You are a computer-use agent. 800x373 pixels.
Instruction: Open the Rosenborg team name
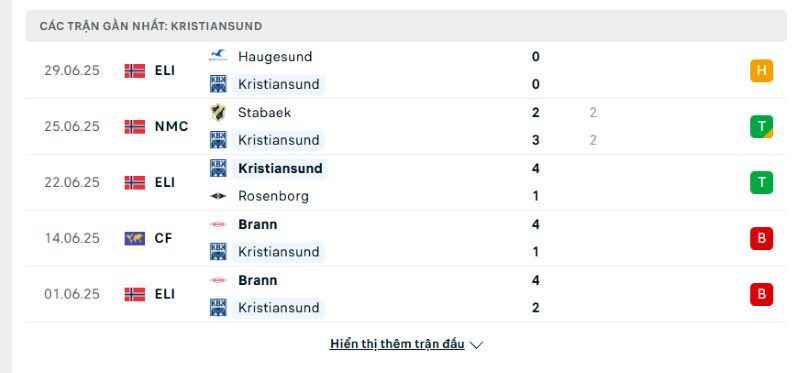pyautogui.click(x=273, y=196)
